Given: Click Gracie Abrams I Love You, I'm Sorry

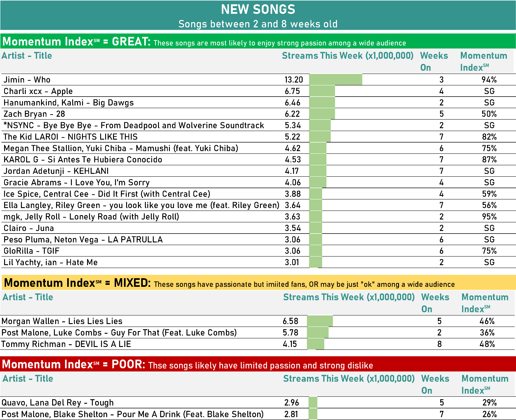Looking at the screenshot, I should (77, 182).
